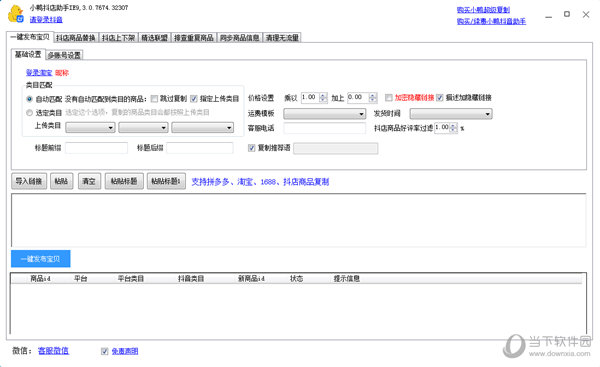Viewport: 600px width, 367px height.
Task: Open the 运费模板 dropdown
Action: point(324,114)
